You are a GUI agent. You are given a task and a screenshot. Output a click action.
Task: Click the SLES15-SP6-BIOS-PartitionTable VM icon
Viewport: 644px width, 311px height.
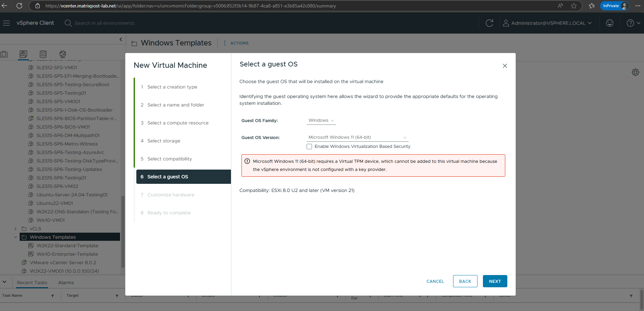coord(31,118)
